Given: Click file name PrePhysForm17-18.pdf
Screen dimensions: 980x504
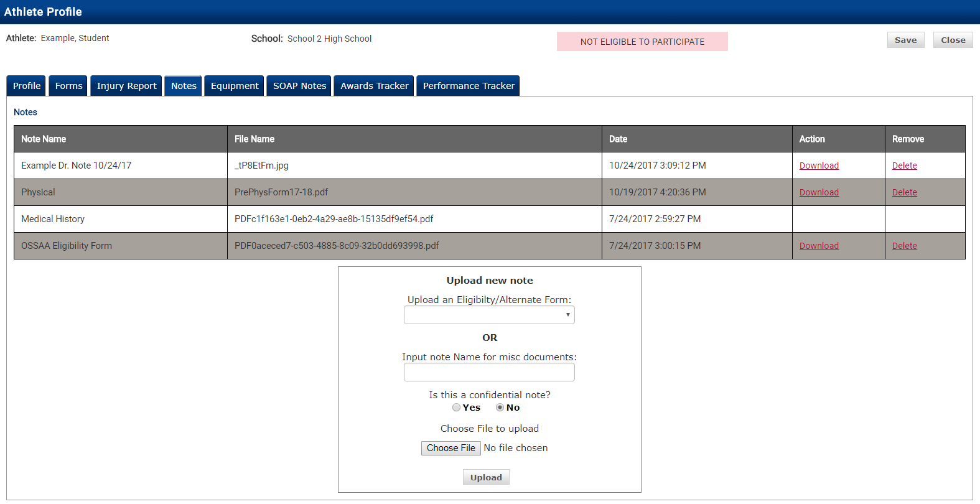Looking at the screenshot, I should 281,192.
